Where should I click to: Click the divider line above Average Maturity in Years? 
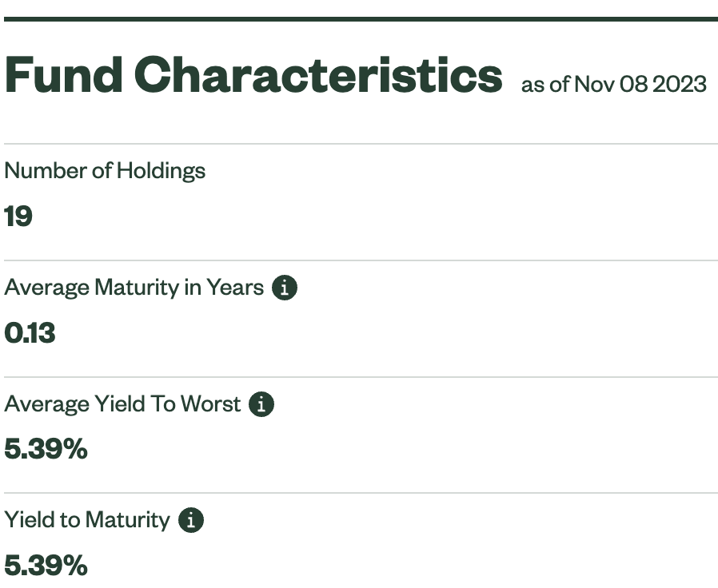coord(360,260)
